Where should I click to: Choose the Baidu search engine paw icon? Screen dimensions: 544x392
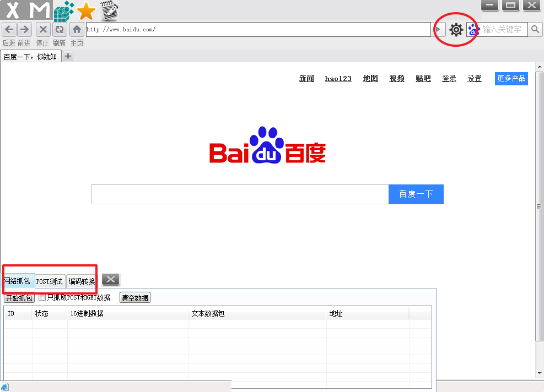click(473, 30)
